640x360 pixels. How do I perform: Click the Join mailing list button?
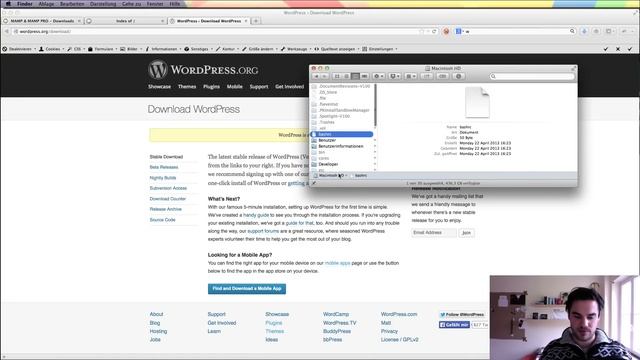pos(466,233)
